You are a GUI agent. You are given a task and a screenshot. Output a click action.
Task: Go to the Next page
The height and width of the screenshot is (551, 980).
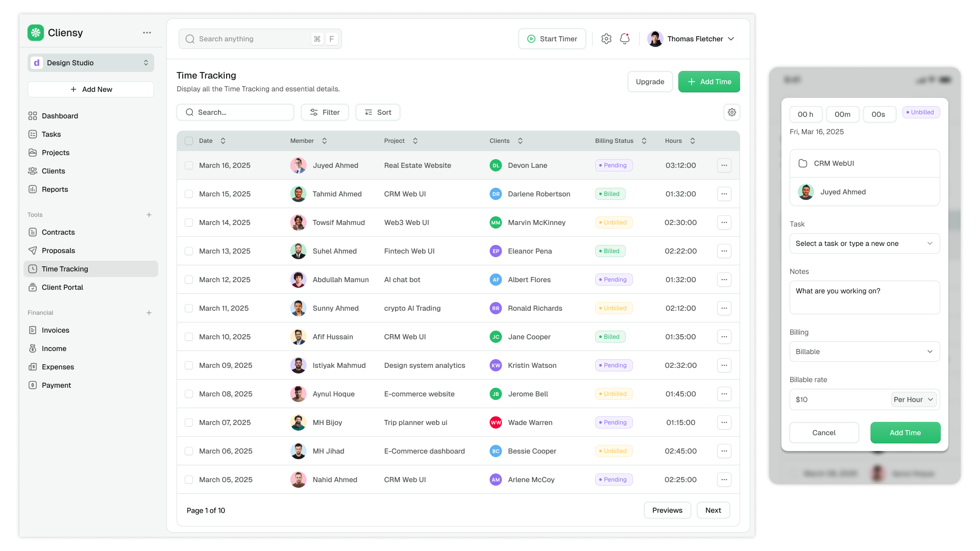(x=713, y=510)
